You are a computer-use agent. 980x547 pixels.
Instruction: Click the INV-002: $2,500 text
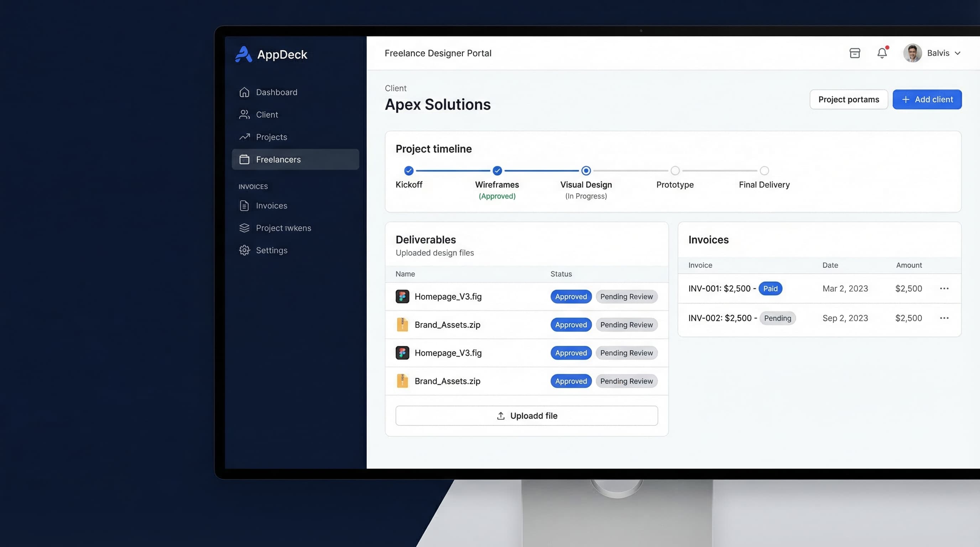tap(720, 318)
